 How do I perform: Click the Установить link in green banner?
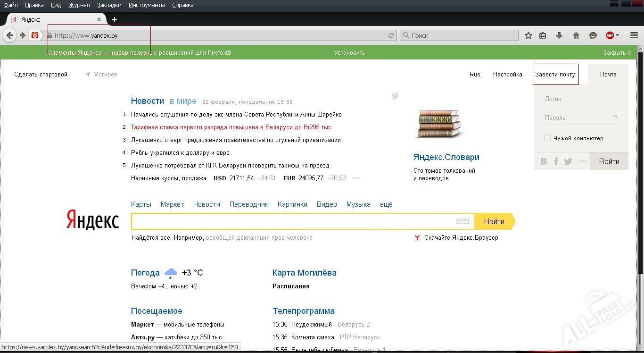[349, 52]
